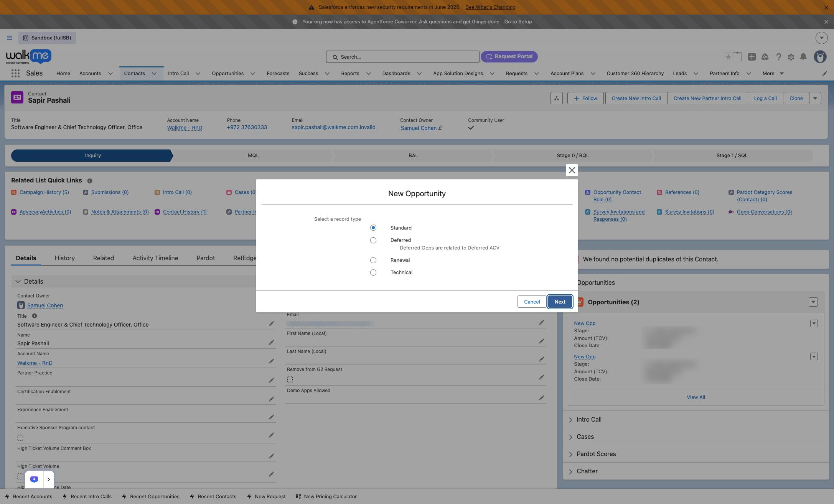Click the user profile avatar icon
Viewport: 834px width, 504px height.
820,57
